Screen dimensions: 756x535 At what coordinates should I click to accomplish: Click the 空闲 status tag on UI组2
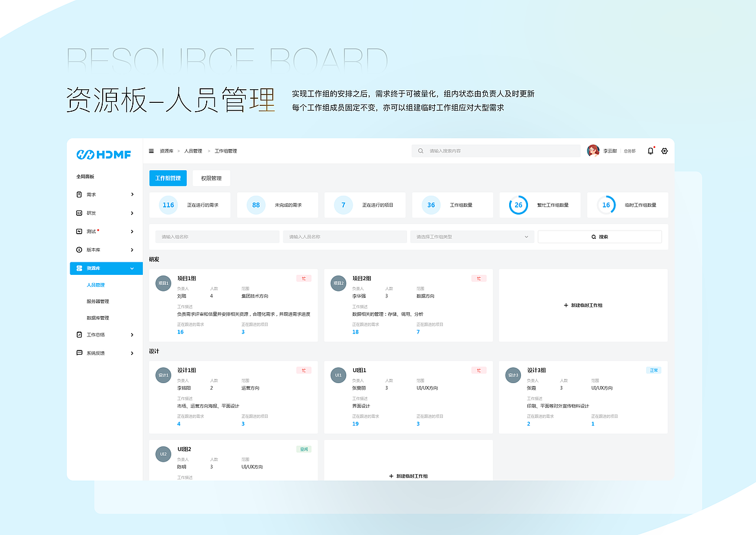point(304,449)
